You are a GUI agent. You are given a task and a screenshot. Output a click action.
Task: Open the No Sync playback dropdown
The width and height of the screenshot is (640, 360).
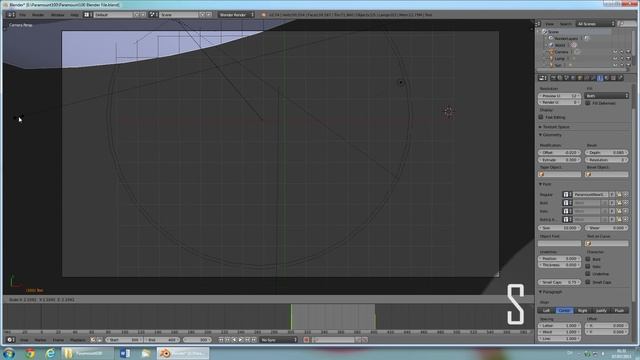coord(279,340)
